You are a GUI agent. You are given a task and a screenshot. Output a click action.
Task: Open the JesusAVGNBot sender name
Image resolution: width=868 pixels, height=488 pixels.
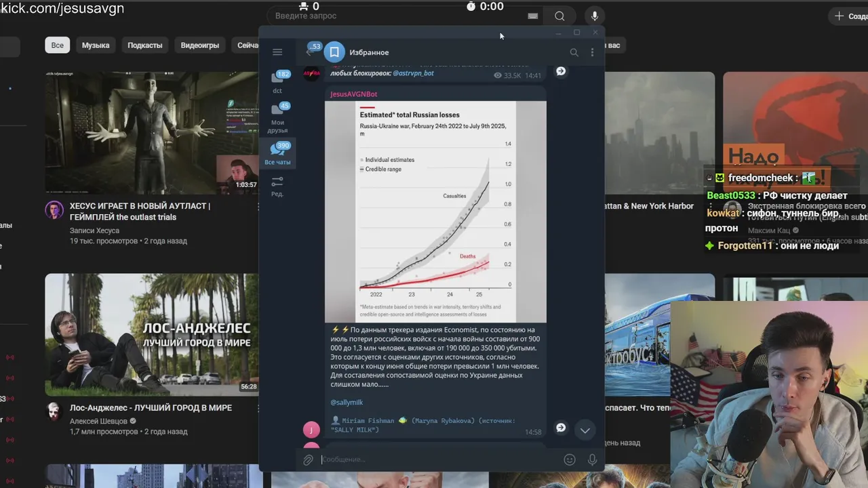click(354, 94)
